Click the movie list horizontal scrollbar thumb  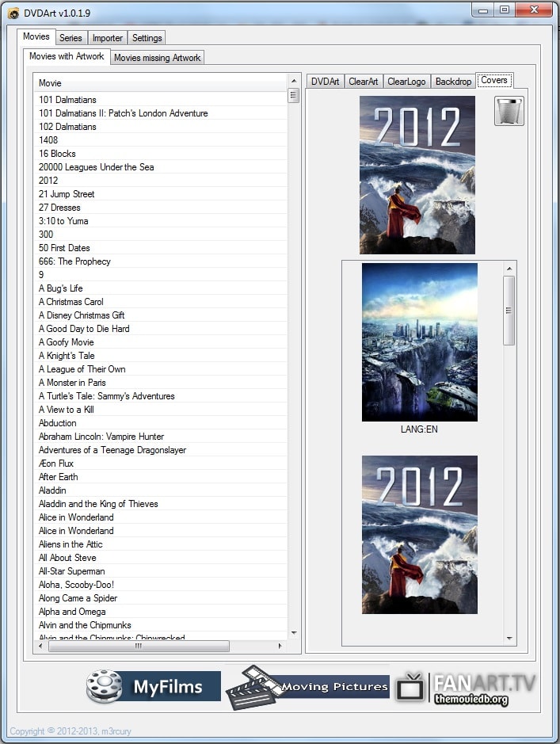click(139, 646)
